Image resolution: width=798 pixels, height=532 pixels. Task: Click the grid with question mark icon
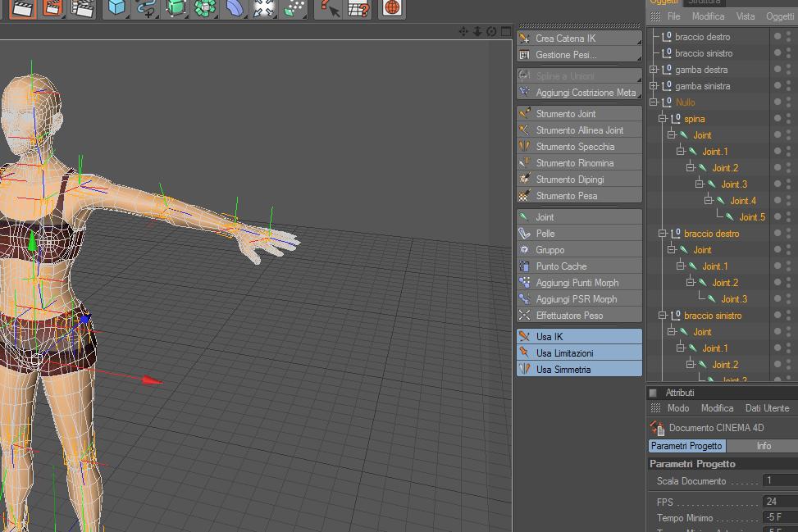358,7
